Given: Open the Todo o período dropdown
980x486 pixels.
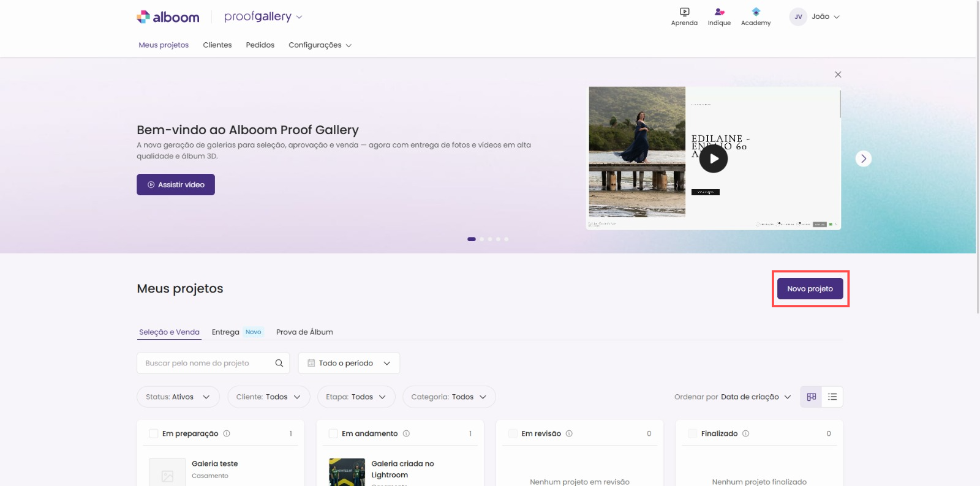Looking at the screenshot, I should click(349, 363).
